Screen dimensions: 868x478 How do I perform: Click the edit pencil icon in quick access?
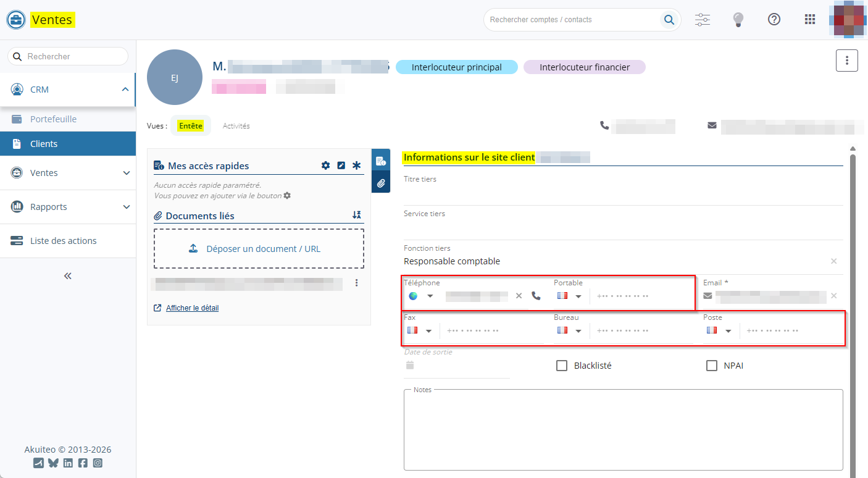341,166
